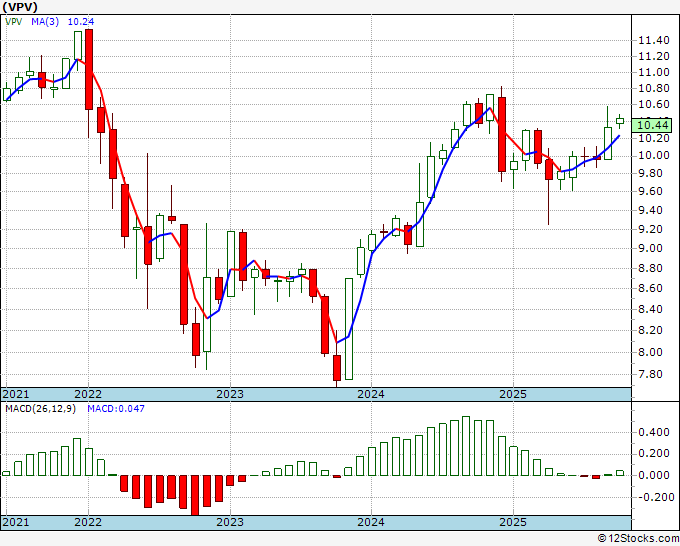Click 2023 on the MACD panel timeline
680x546 pixels.
(230, 522)
